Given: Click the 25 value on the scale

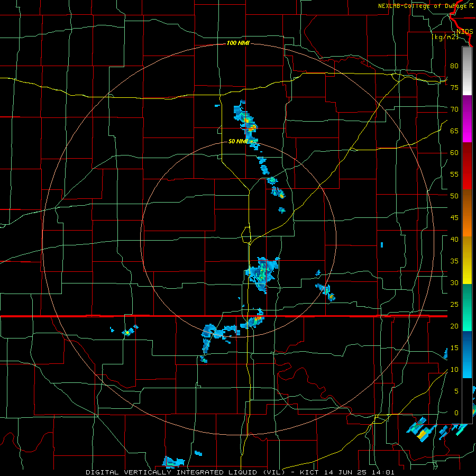Looking at the screenshot, I should pos(454,305).
